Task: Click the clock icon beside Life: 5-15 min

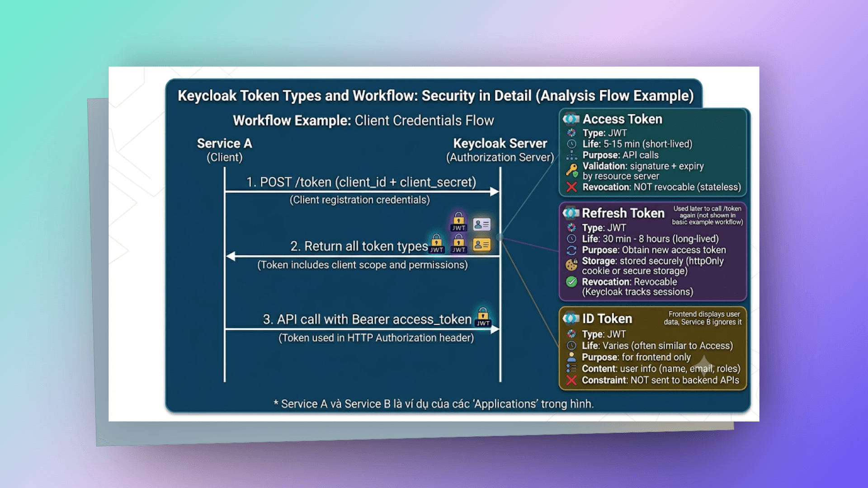Action: point(571,144)
